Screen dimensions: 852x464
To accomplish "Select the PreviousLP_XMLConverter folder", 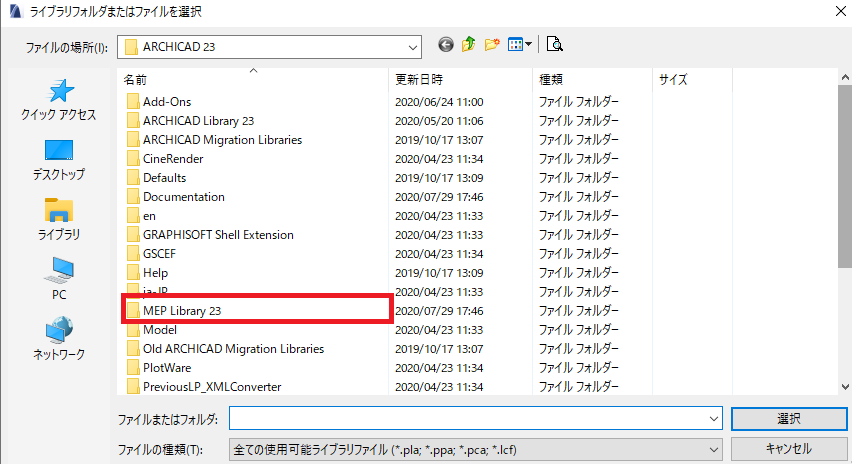I will tap(212, 387).
